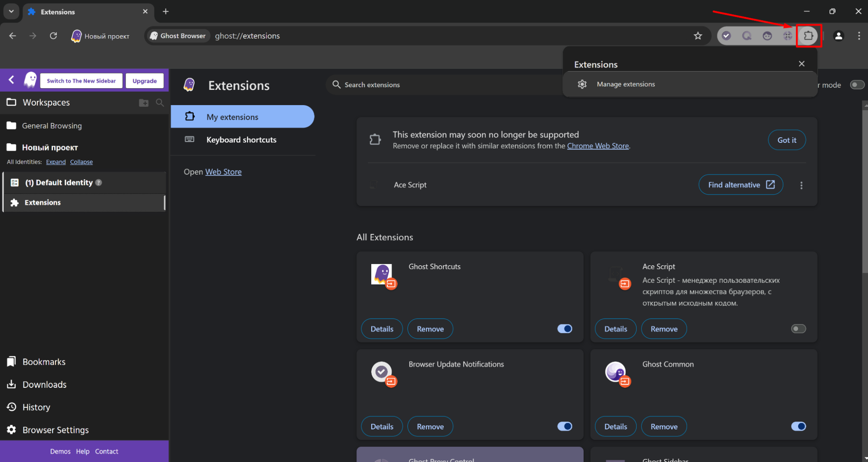This screenshot has width=868, height=462.
Task: Open the tab search dropdown arrow
Action: tap(11, 12)
